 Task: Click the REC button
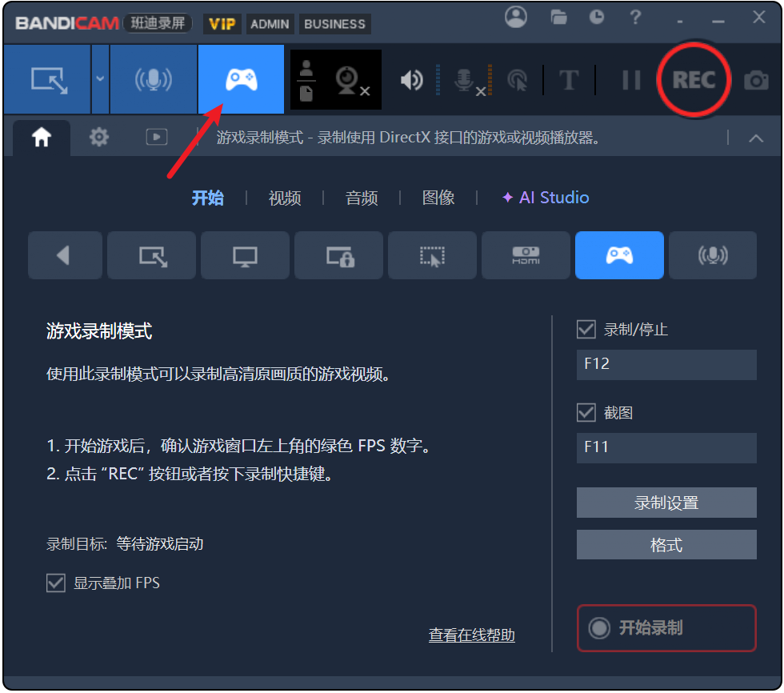point(694,80)
